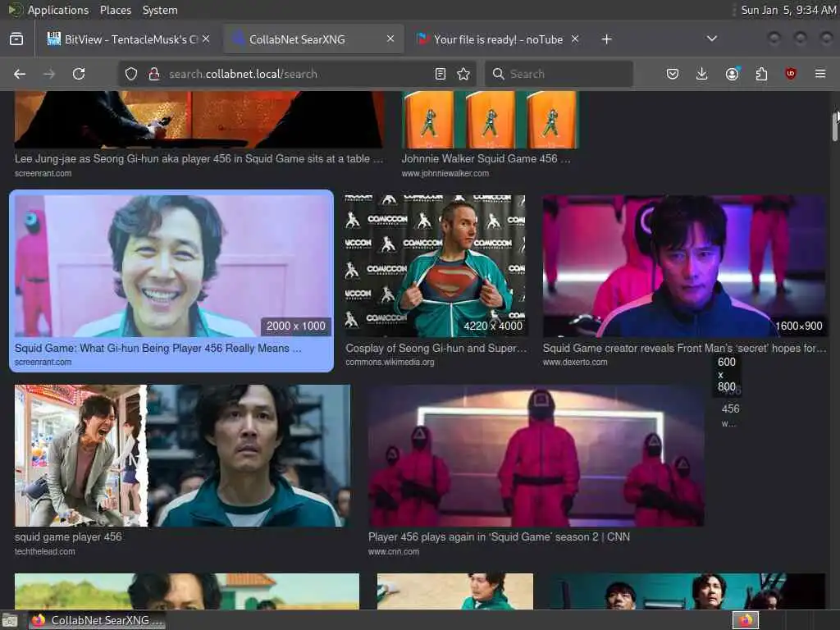This screenshot has width=840, height=630.
Task: Click the browser Search box
Action: pyautogui.click(x=559, y=74)
